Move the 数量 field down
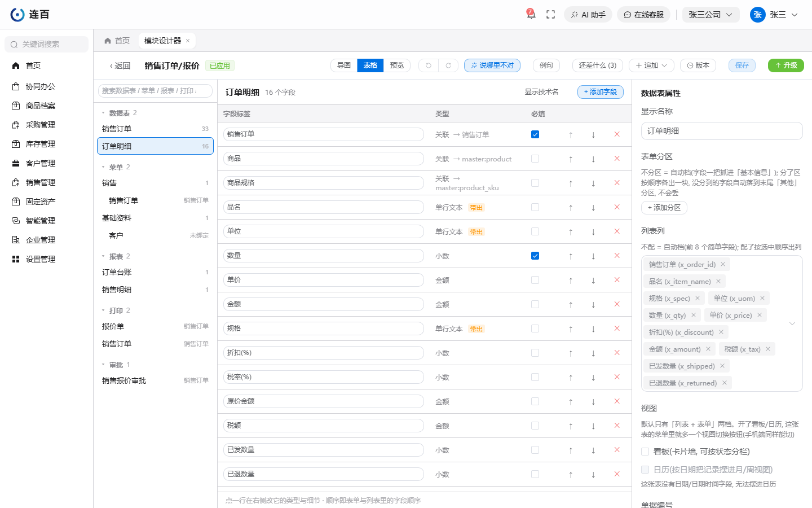812x508 pixels. tap(593, 256)
